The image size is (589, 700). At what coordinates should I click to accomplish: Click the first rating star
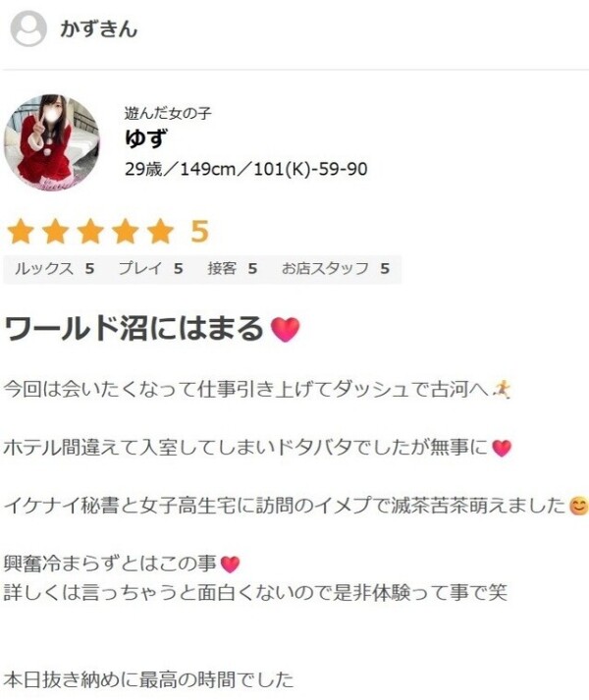click(21, 232)
